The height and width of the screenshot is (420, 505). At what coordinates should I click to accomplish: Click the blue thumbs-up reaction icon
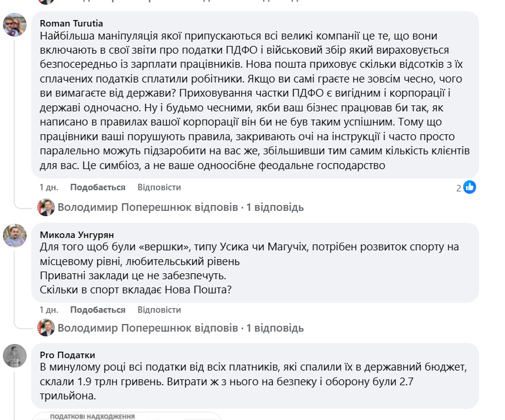coord(470,187)
